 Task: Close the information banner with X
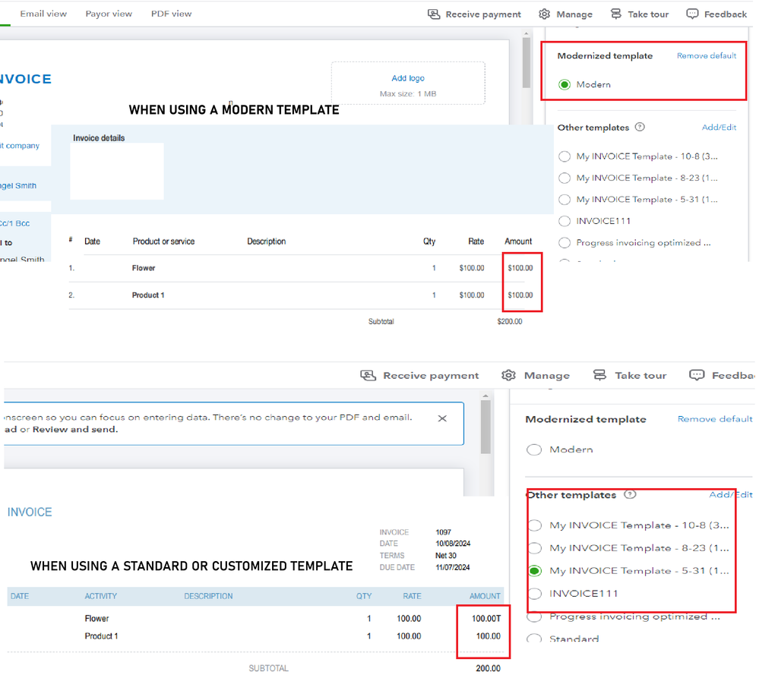(x=442, y=418)
